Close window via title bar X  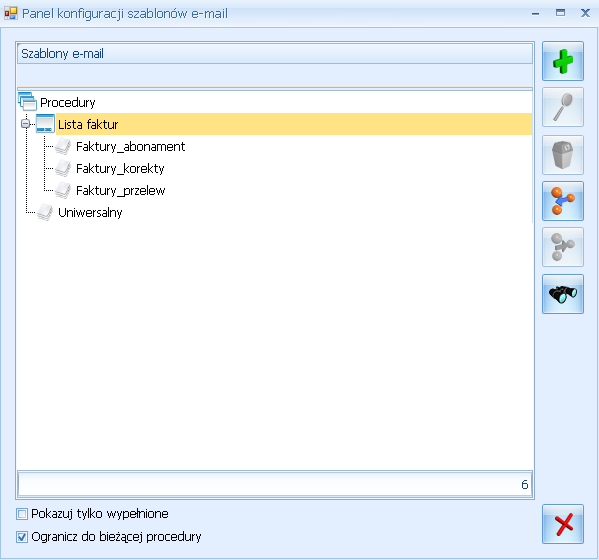(x=585, y=13)
